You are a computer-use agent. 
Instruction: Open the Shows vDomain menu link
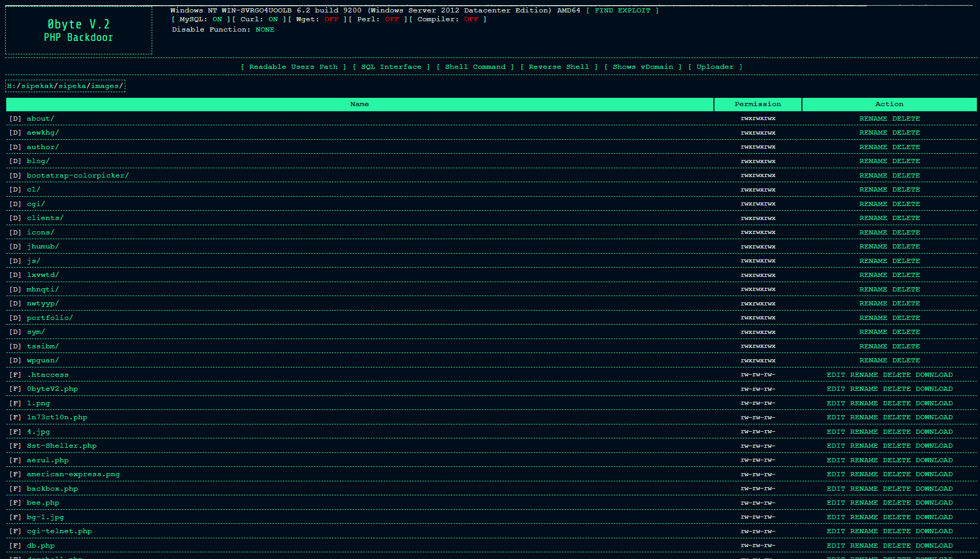click(643, 67)
